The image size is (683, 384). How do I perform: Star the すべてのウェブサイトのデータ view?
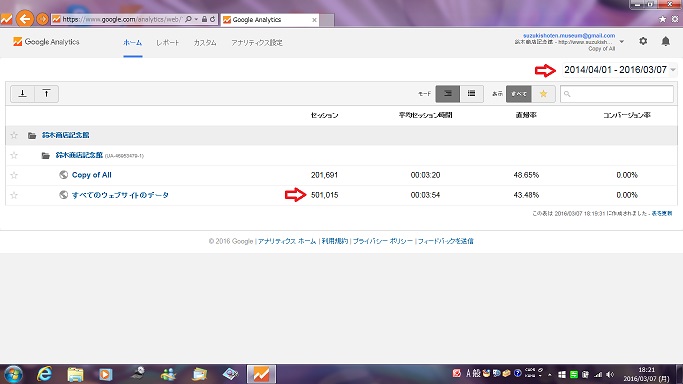14,195
